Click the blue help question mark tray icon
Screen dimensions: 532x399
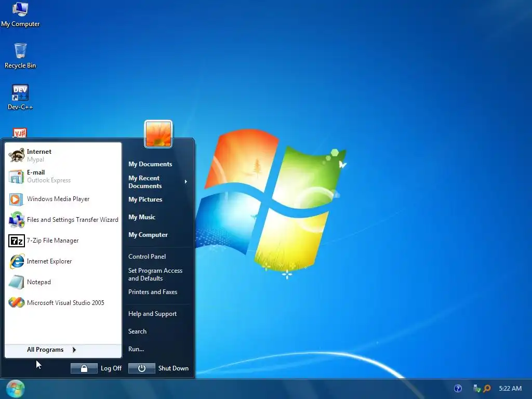click(458, 389)
